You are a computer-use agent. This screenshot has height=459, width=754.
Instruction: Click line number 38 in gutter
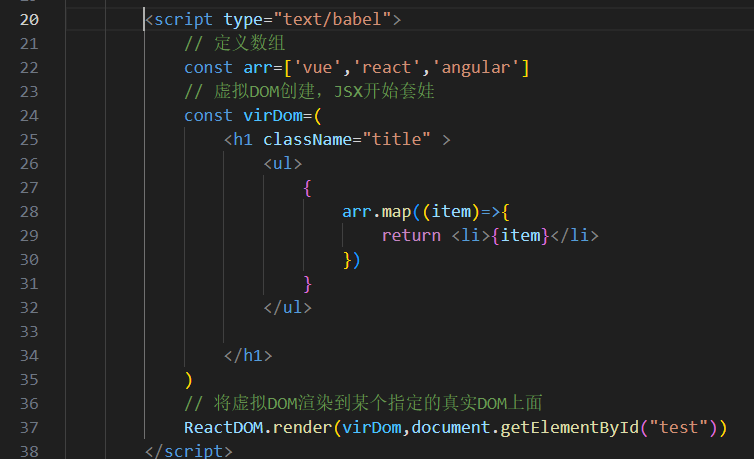coord(29,451)
